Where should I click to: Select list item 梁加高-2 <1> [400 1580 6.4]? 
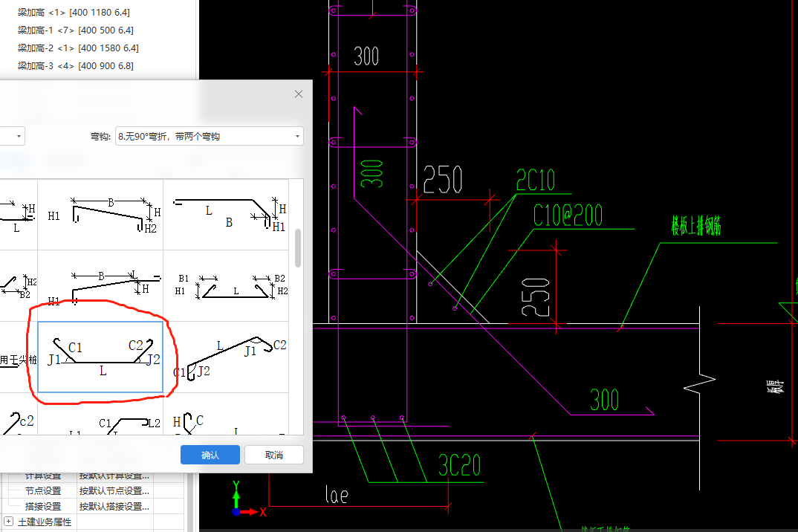[x=78, y=48]
